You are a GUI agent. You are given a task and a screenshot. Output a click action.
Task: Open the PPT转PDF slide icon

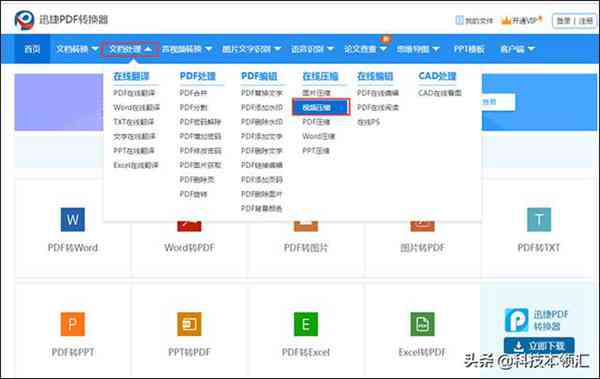tap(189, 324)
